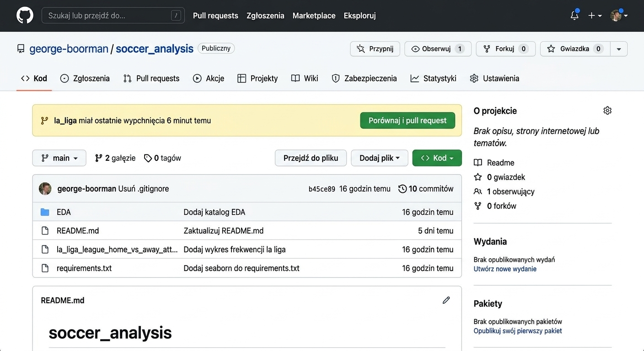644x351 pixels.
Task: Edit README.md with the pencil icon
Action: [446, 300]
